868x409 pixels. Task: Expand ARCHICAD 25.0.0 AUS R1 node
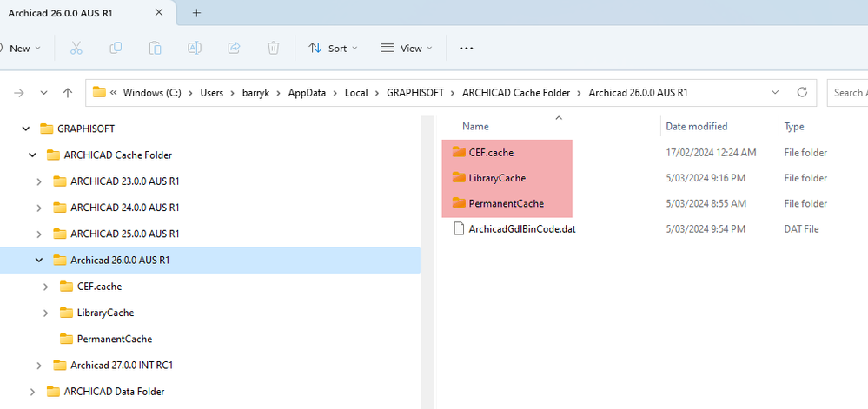[x=39, y=234]
